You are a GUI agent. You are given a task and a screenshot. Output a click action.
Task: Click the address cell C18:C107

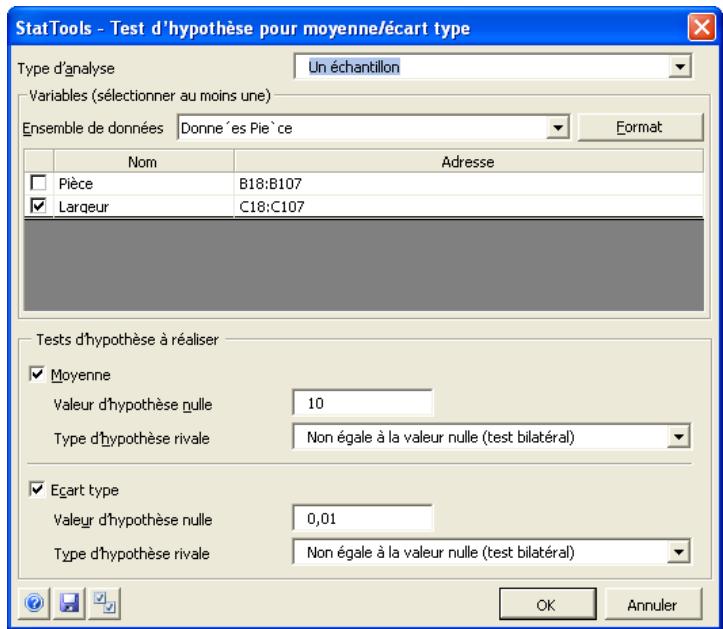468,206
